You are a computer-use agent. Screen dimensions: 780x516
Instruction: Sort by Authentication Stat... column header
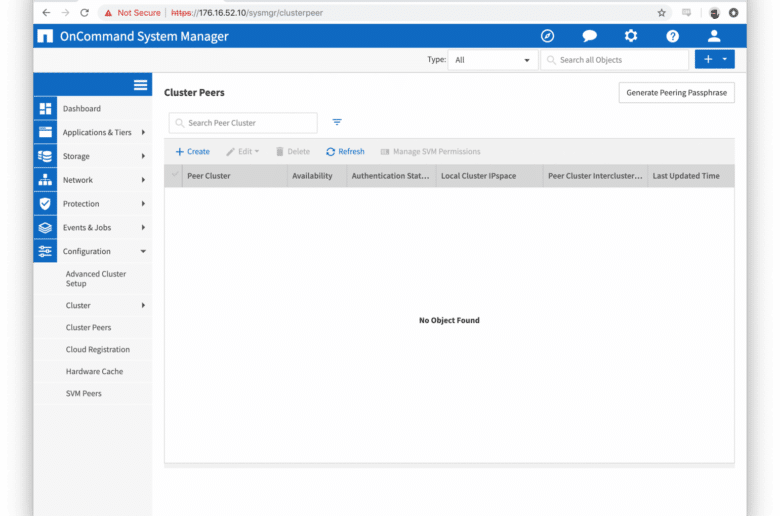click(x=391, y=176)
